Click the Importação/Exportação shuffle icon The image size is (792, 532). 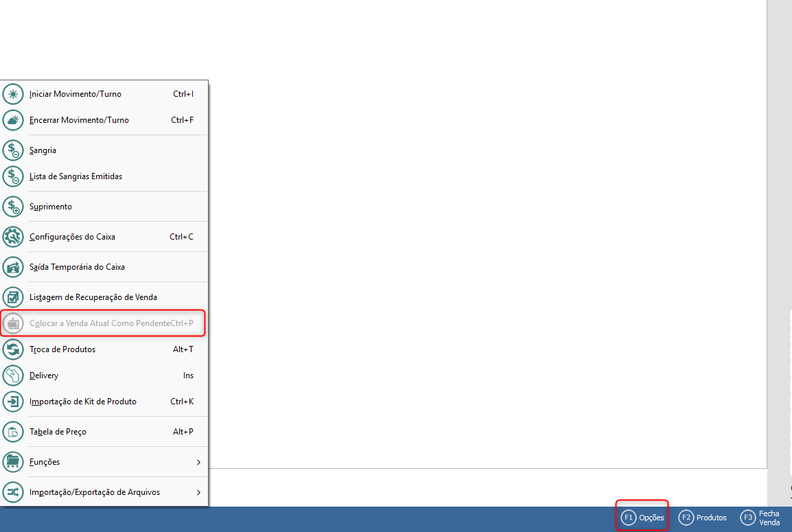(x=13, y=492)
